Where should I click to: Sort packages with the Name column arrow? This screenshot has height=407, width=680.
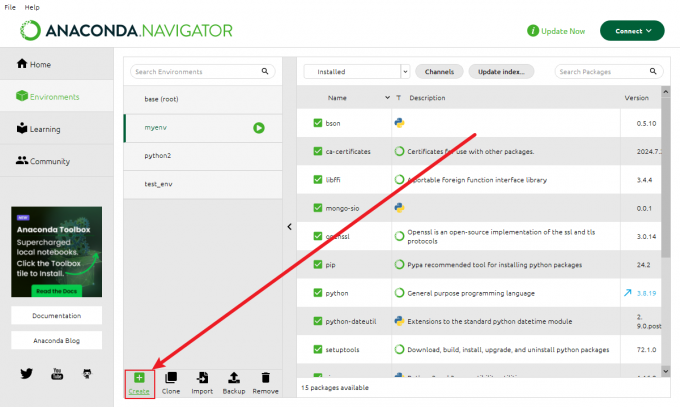coord(387,98)
